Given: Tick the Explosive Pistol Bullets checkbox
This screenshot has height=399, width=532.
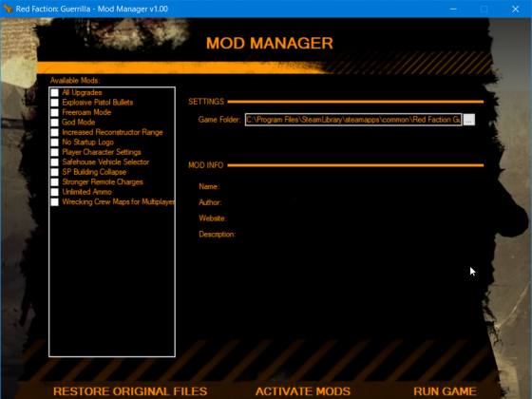Looking at the screenshot, I should pos(55,103).
